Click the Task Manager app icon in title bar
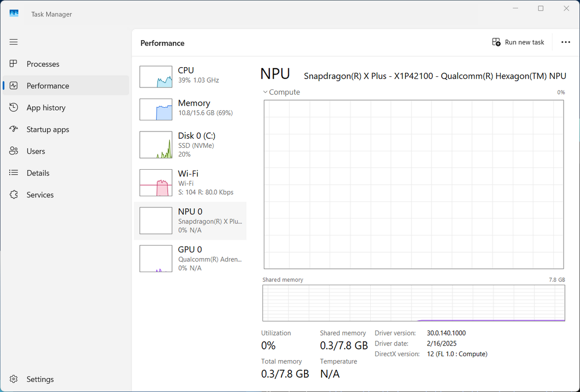 click(x=14, y=14)
